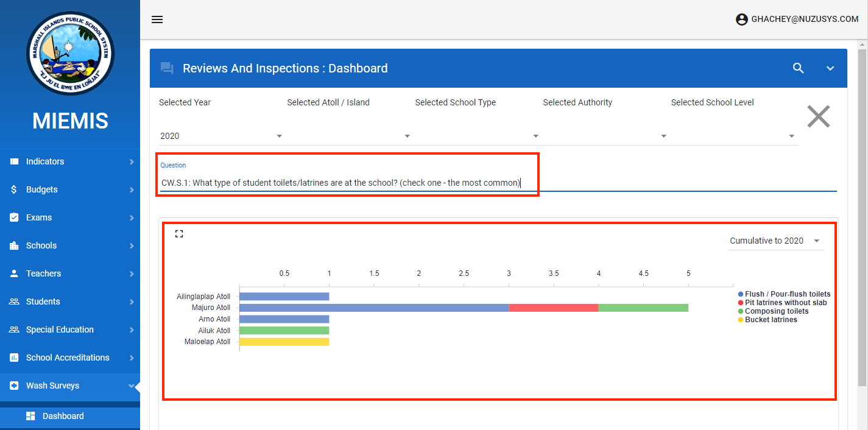The image size is (868, 430).
Task: Click the chart fullscreen expand icon
Action: click(x=179, y=234)
